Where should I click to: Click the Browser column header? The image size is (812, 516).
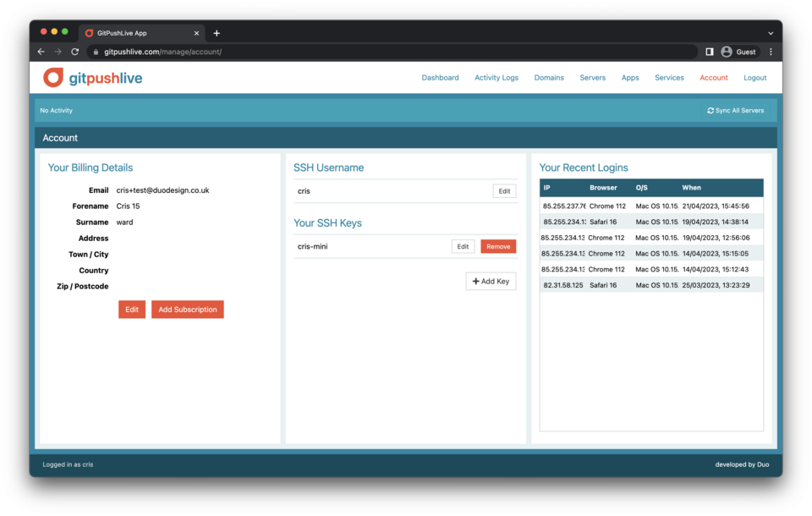(603, 188)
